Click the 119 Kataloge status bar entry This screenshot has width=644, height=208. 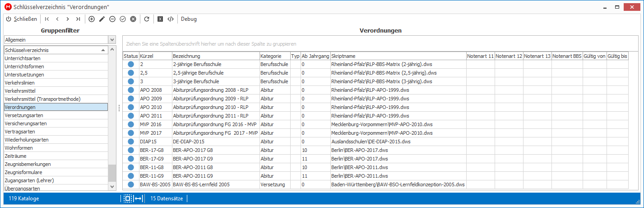click(24, 199)
